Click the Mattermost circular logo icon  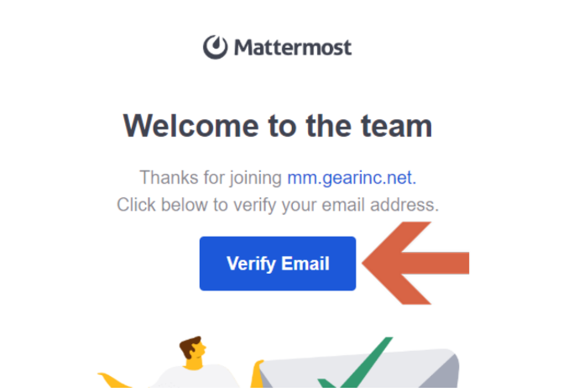[x=215, y=47]
